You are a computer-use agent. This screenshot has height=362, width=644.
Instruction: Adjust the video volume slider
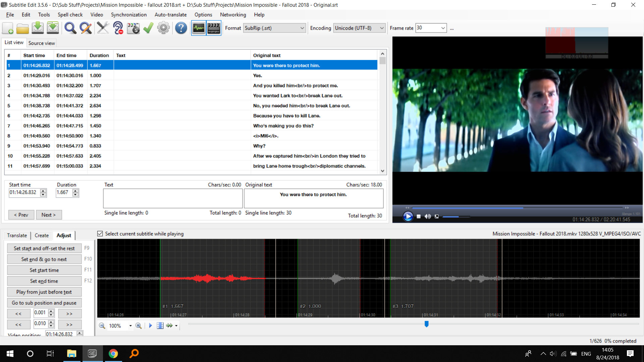tap(456, 217)
